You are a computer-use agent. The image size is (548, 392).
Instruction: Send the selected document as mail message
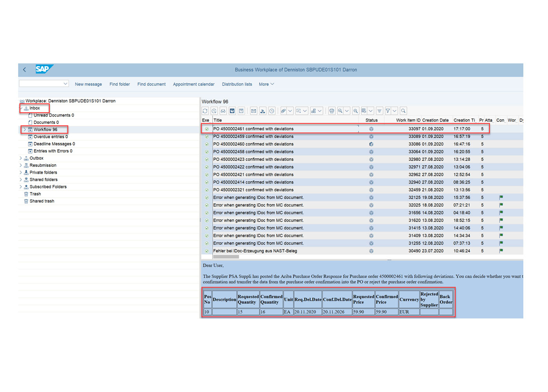coord(253,111)
